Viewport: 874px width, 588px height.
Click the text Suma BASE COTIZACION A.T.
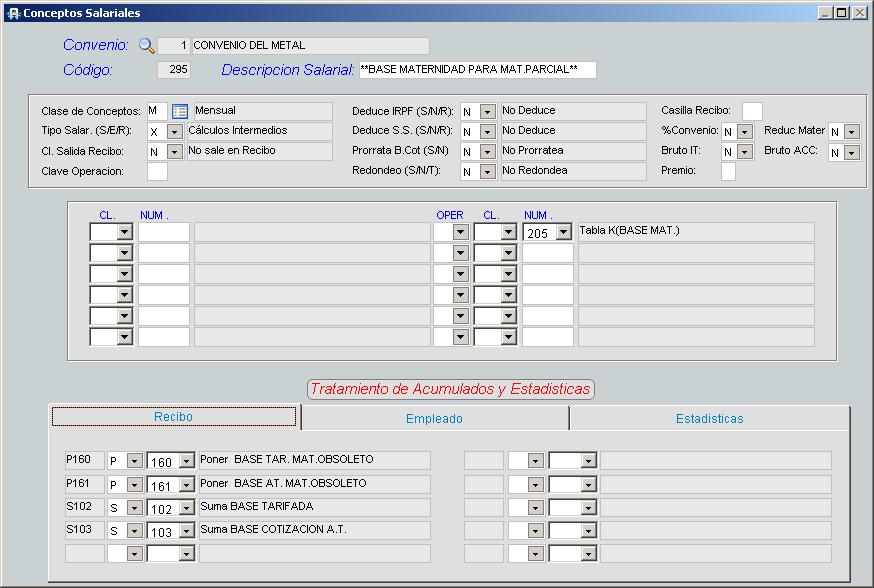[x=273, y=529]
